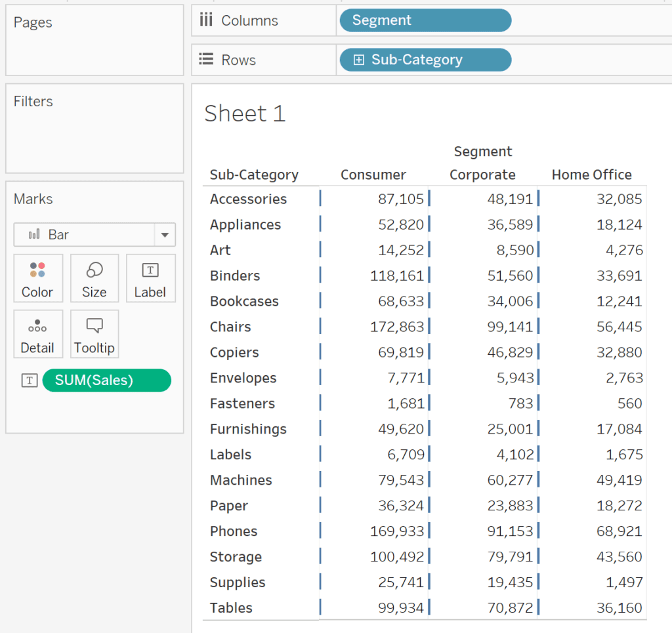Click the Segment field label above columns
Viewport: 672px width, 633px height.
click(x=483, y=151)
